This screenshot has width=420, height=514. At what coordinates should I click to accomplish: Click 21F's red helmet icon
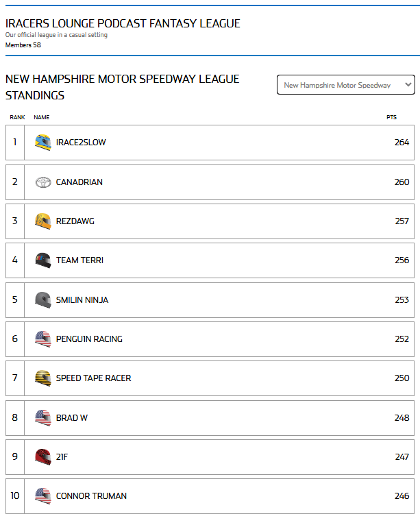pyautogui.click(x=43, y=456)
